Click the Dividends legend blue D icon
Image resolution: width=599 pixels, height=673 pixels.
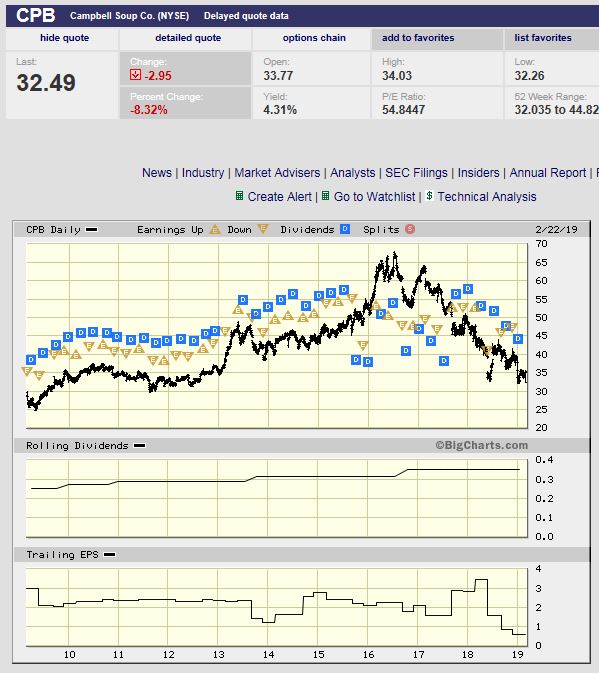pyautogui.click(x=345, y=229)
